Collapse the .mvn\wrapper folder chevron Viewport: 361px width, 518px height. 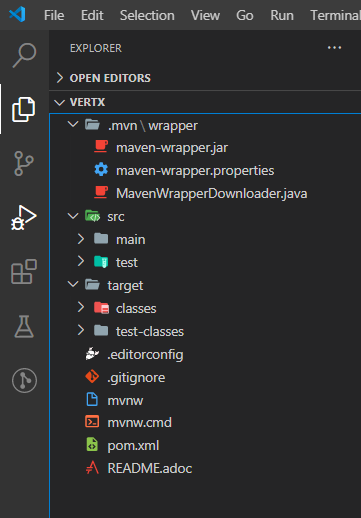click(x=73, y=124)
